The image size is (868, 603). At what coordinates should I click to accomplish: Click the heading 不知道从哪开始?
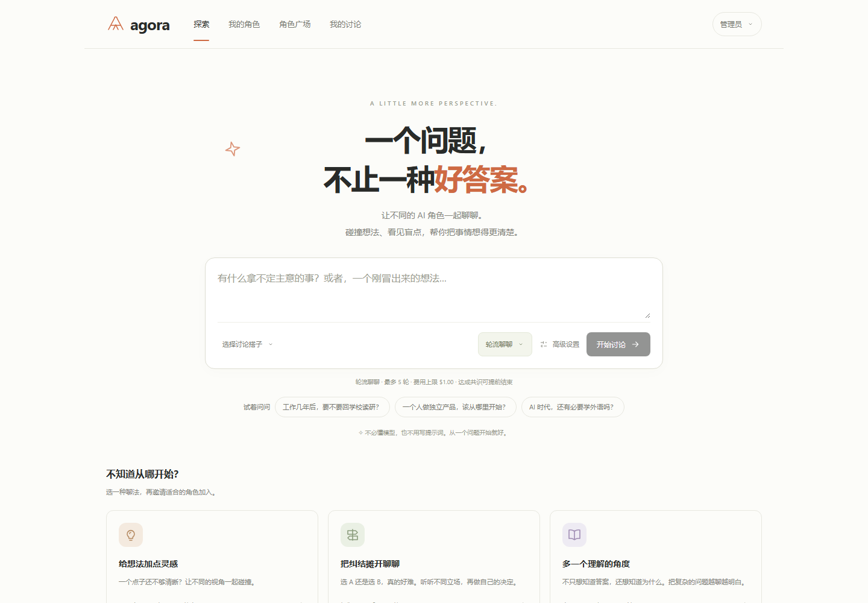click(142, 474)
